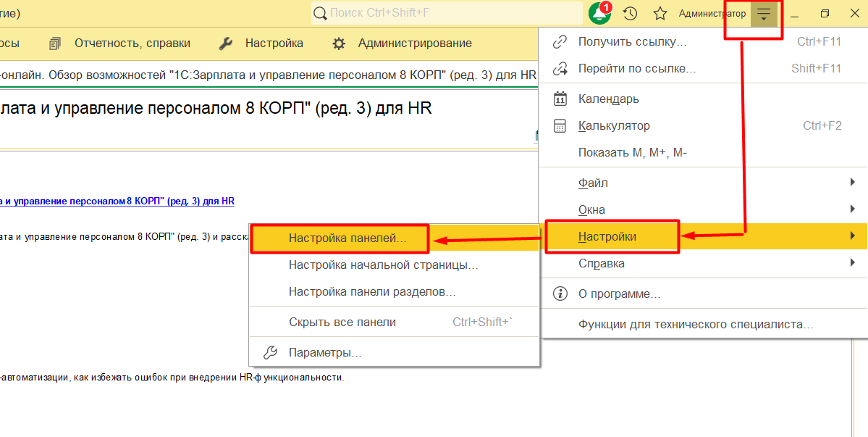Open the history clock icon
Screen dimensions: 868x437
coord(631,14)
